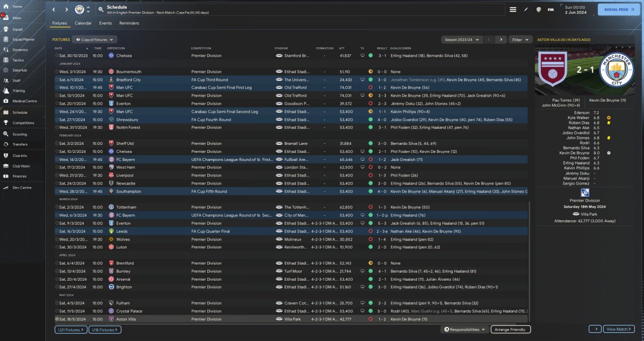This screenshot has height=341, width=644.
Task: Open Club Info
Action: tap(22, 156)
